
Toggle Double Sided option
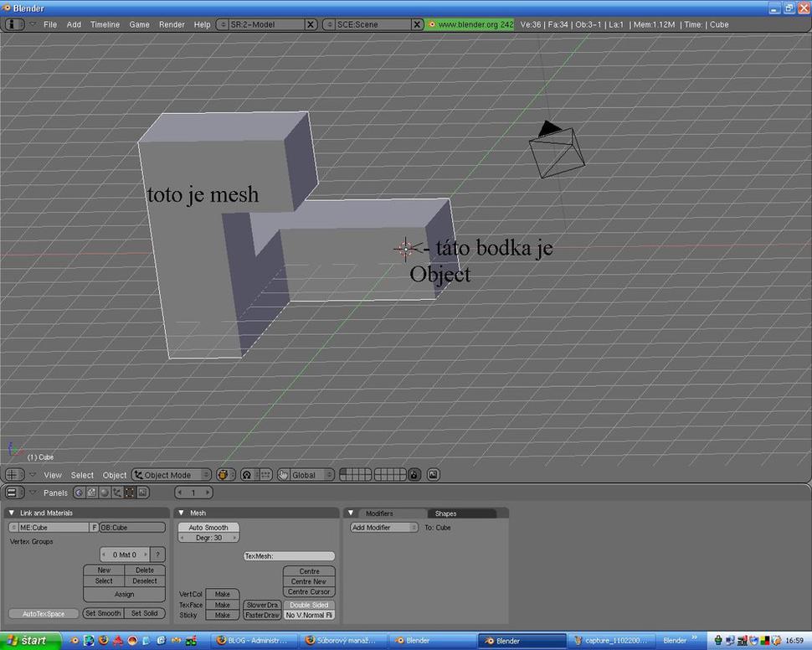pos(309,605)
